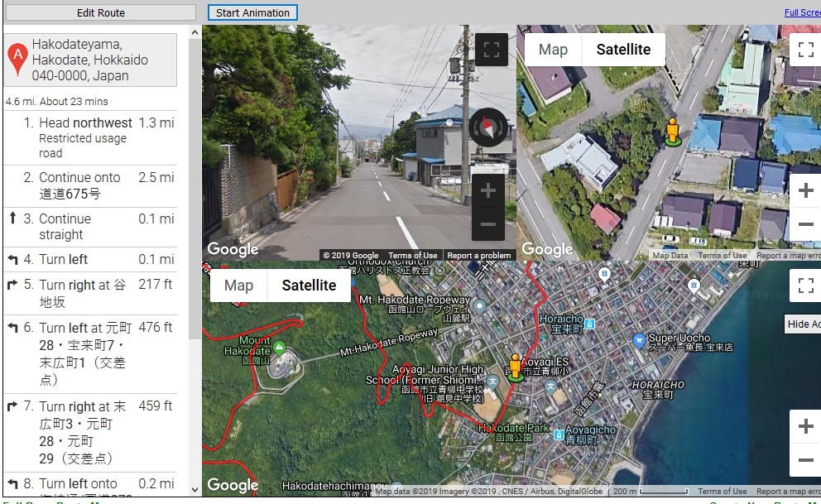Switch top-right map to Satellite view
Screen dimensions: 821x504
point(623,50)
